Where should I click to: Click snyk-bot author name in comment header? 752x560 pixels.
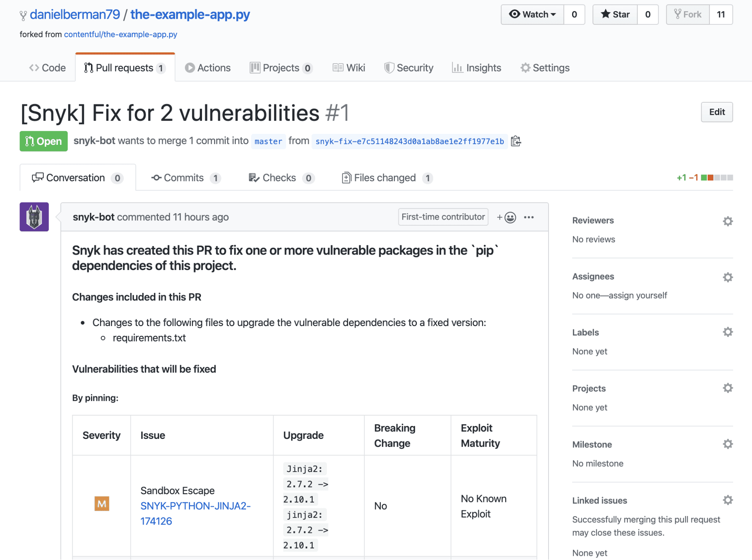(x=94, y=217)
